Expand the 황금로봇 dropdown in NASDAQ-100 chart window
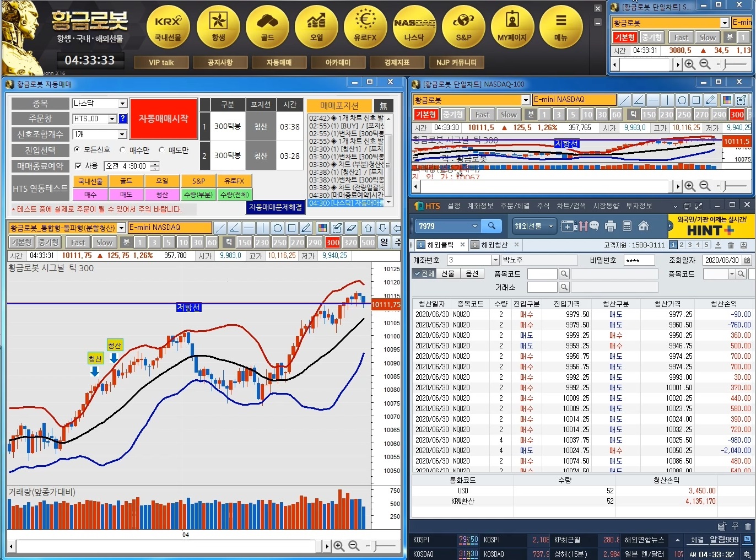This screenshot has height=560, width=756. click(x=526, y=100)
